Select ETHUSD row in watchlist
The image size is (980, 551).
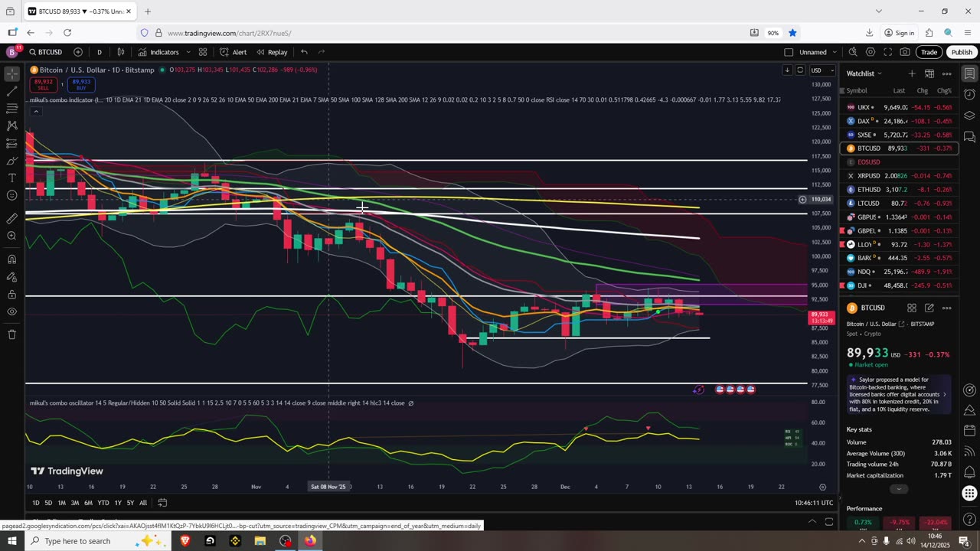tap(899, 190)
